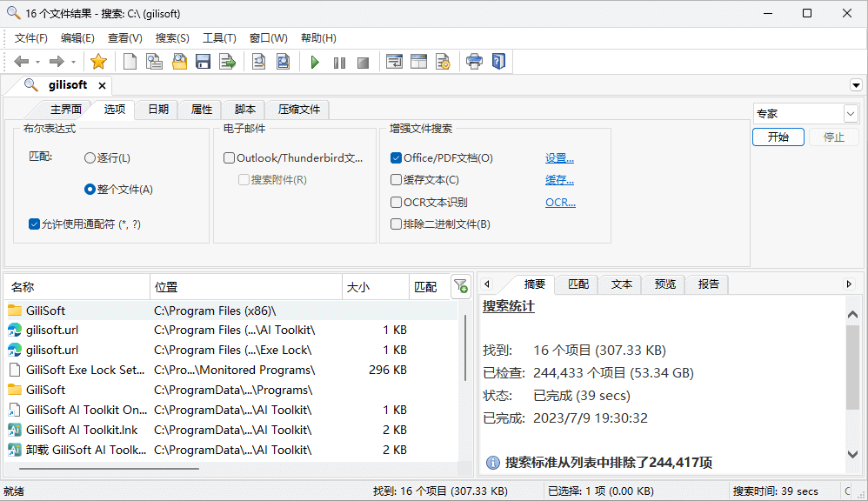
Task: Open the back arrow history dropdown
Action: 37,62
